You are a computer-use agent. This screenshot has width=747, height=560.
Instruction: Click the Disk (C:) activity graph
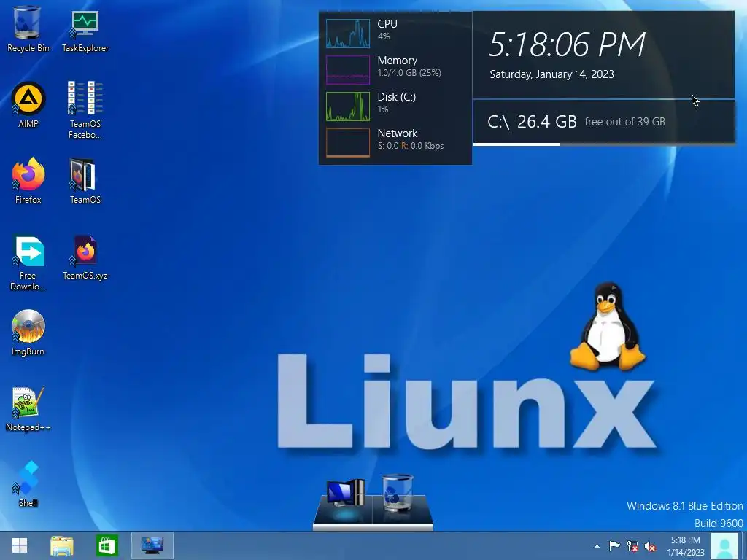(x=348, y=106)
